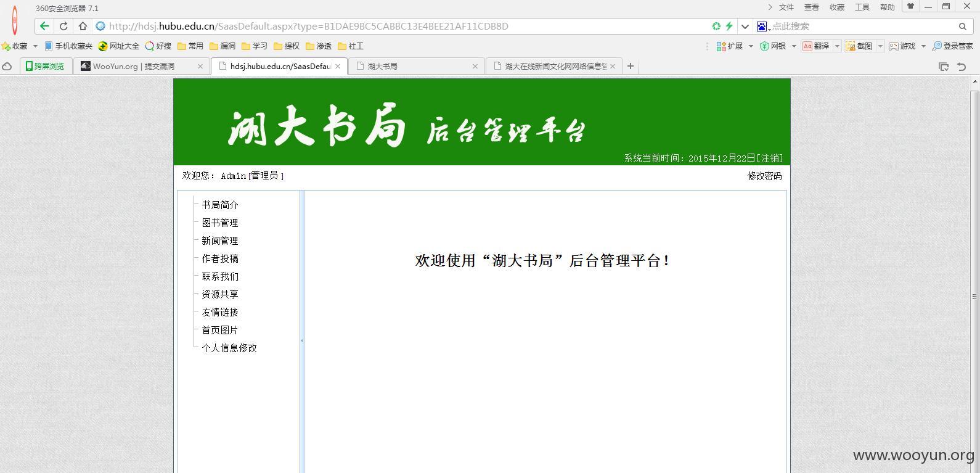Click the green lightning speed-mode icon

(x=729, y=26)
